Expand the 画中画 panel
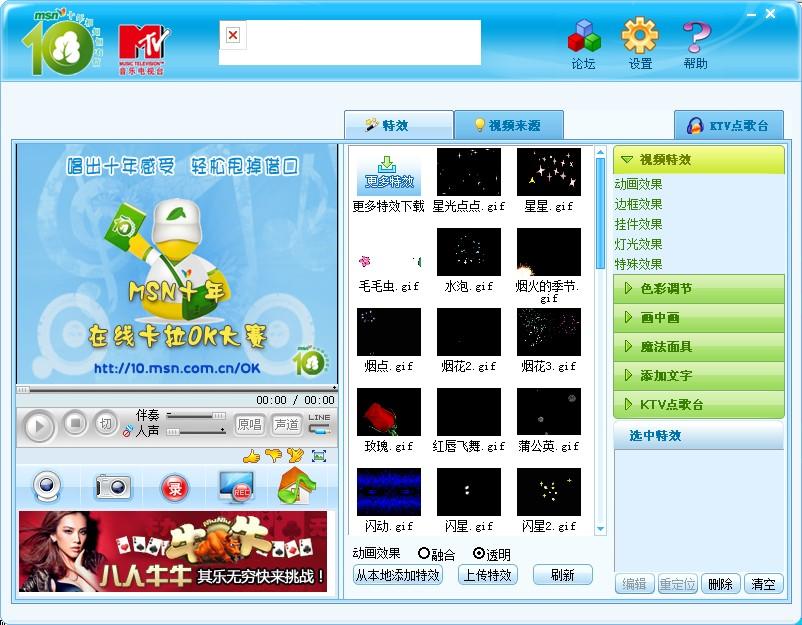This screenshot has height=625, width=802. click(x=699, y=318)
